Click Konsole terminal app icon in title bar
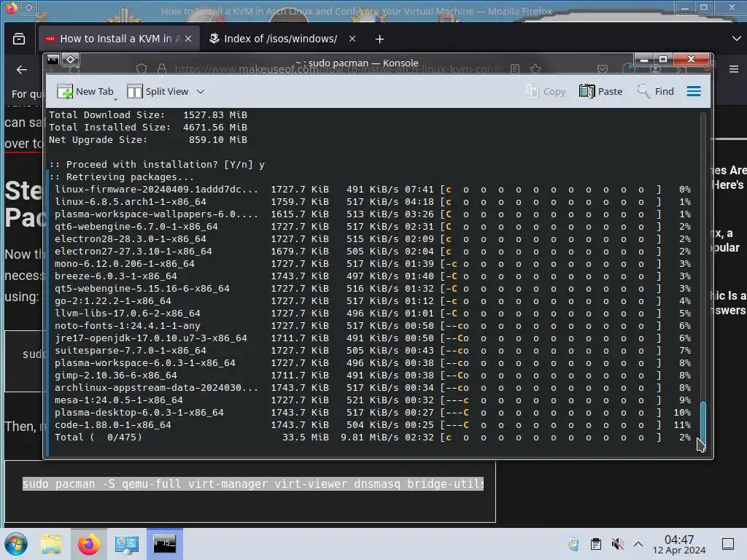This screenshot has width=747, height=560. pos(53,59)
